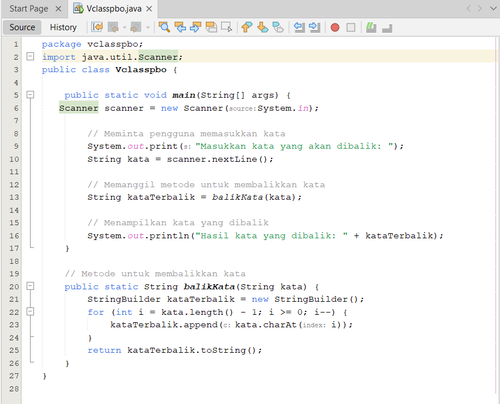
Task: Click the Shift Line Right icon
Action: click(314, 27)
